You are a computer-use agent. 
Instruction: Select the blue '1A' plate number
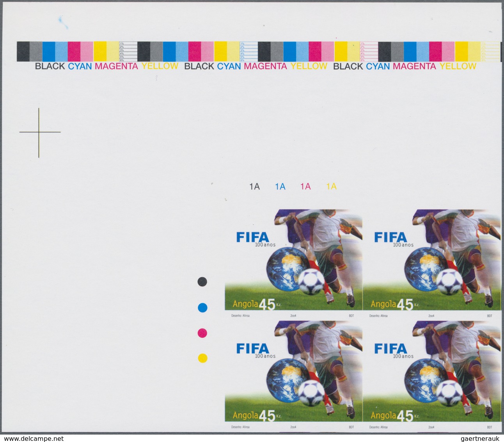click(x=280, y=187)
